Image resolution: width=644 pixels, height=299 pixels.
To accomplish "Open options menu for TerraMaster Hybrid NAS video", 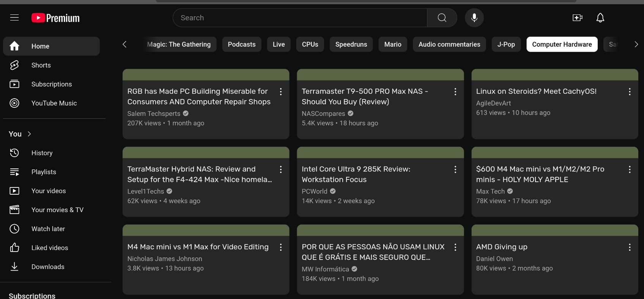I will [281, 169].
